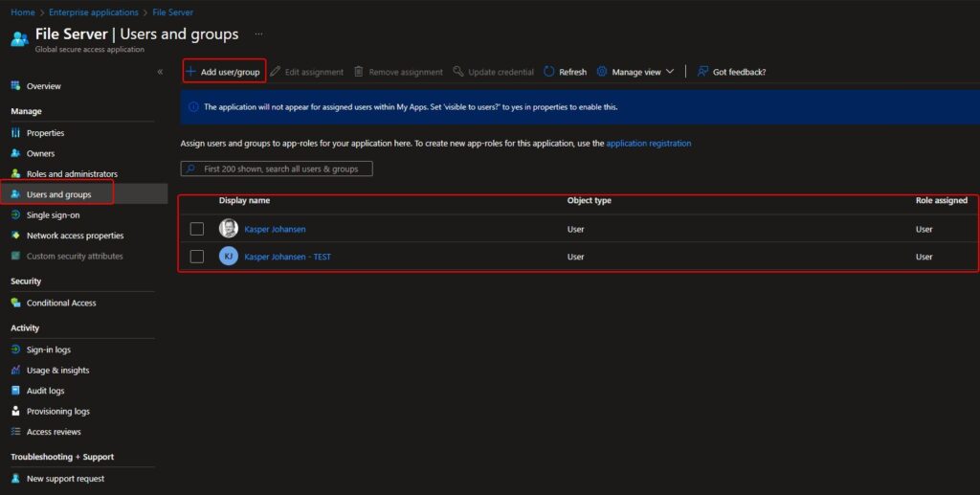Screen dimensions: 980x495
Task: Open the Provisioning logs page
Action: pyautogui.click(x=58, y=412)
